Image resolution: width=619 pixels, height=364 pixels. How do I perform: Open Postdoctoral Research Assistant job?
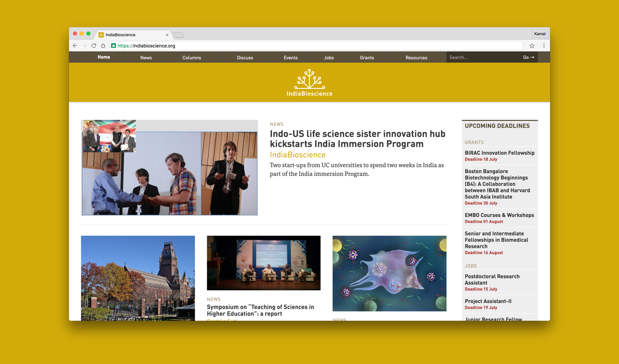tap(492, 280)
